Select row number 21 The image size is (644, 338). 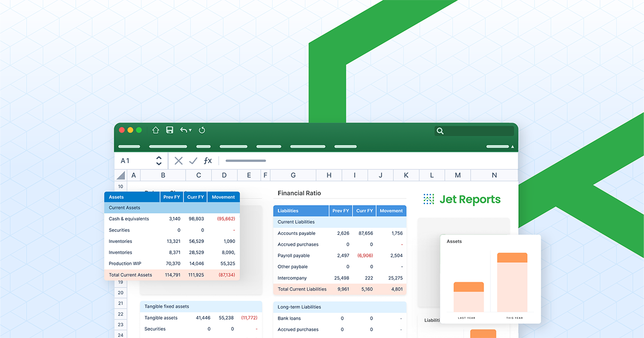(x=120, y=303)
